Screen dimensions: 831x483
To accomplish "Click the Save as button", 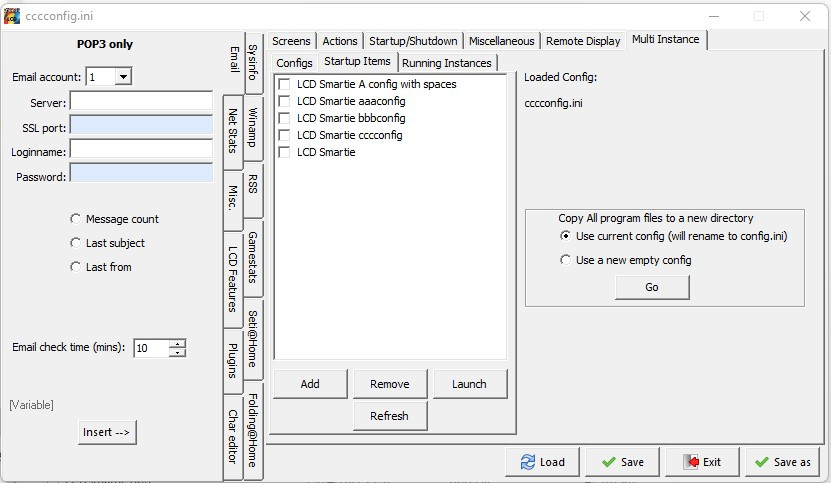I will (x=782, y=462).
